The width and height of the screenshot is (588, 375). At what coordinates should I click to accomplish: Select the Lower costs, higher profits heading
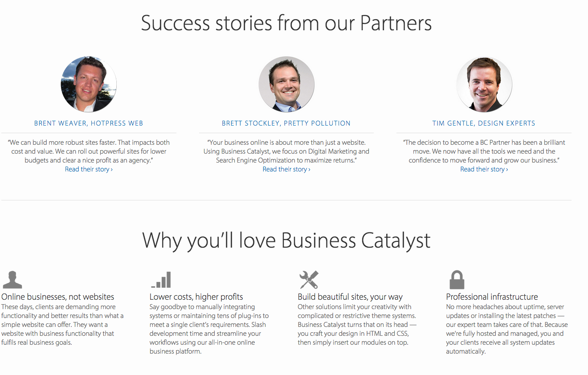196,297
